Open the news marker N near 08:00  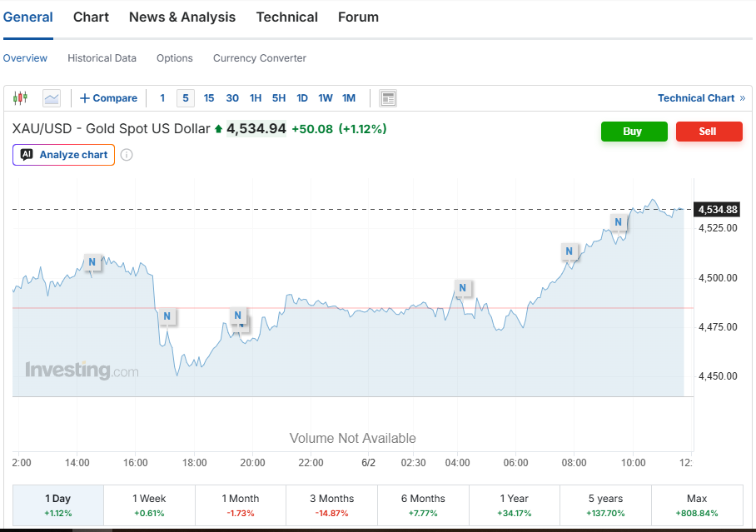click(x=569, y=251)
